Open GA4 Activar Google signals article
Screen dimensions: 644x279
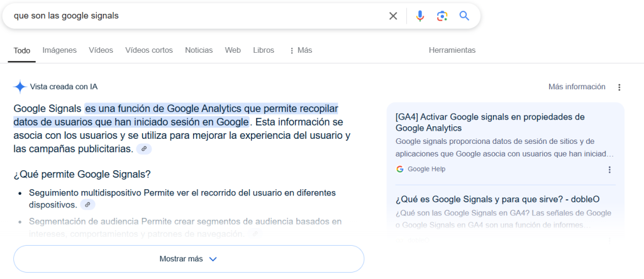[490, 123]
